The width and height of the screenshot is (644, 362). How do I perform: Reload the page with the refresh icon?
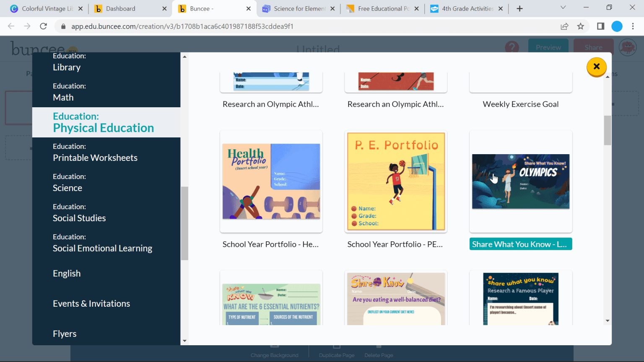(x=43, y=26)
